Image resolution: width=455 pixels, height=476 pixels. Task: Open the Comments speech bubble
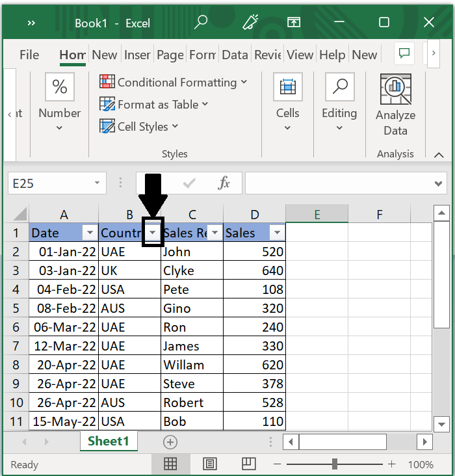click(404, 53)
